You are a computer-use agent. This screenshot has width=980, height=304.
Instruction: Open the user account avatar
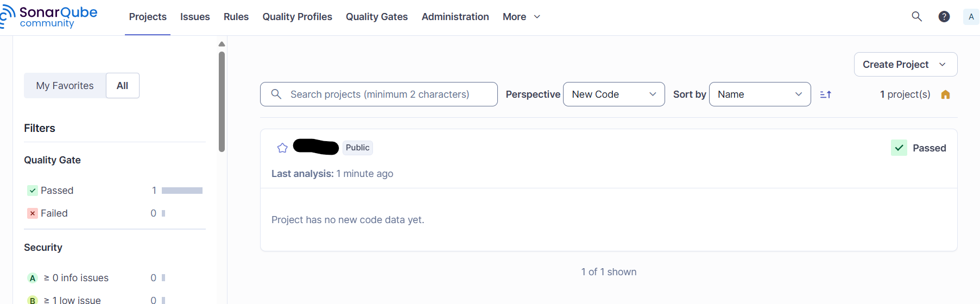(971, 17)
